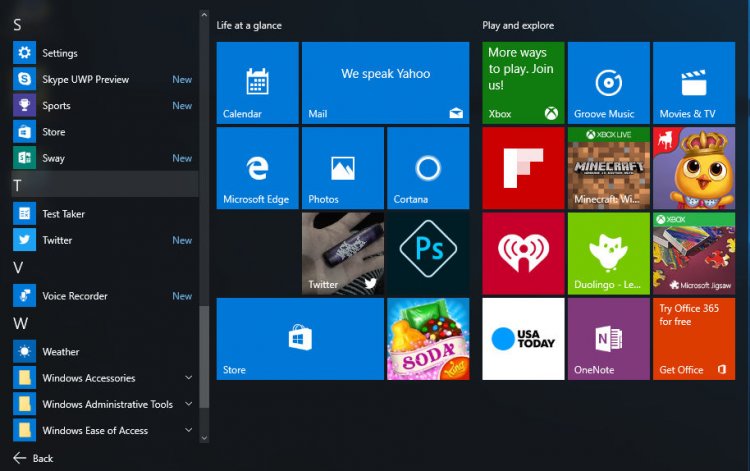This screenshot has width=750, height=471.
Task: Launch Candy Crush Soda tile
Action: (428, 339)
